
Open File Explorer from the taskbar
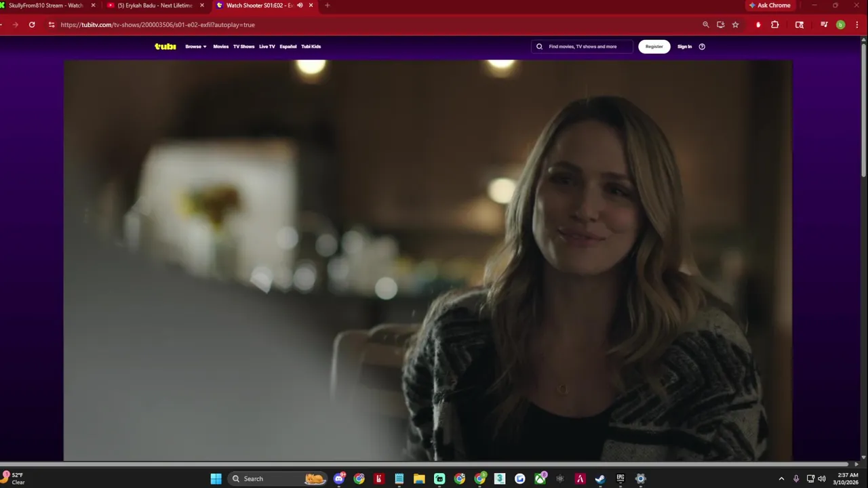pos(419,479)
